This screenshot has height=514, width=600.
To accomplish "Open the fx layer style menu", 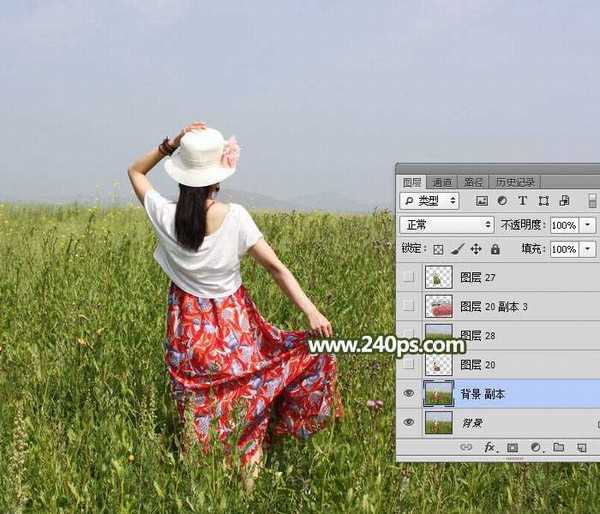I will [490, 447].
